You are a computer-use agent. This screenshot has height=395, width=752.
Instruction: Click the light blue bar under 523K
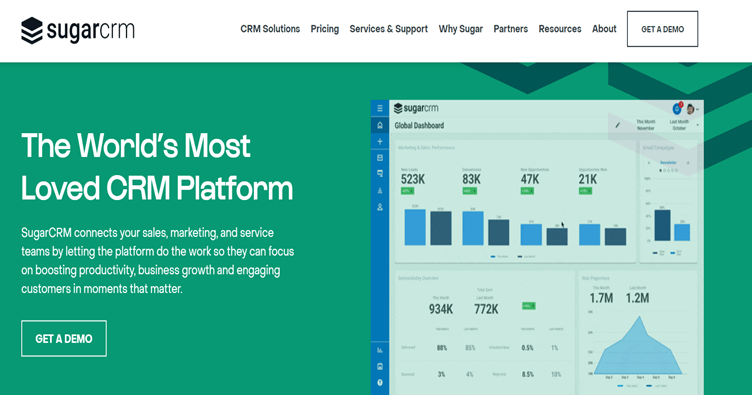415,227
